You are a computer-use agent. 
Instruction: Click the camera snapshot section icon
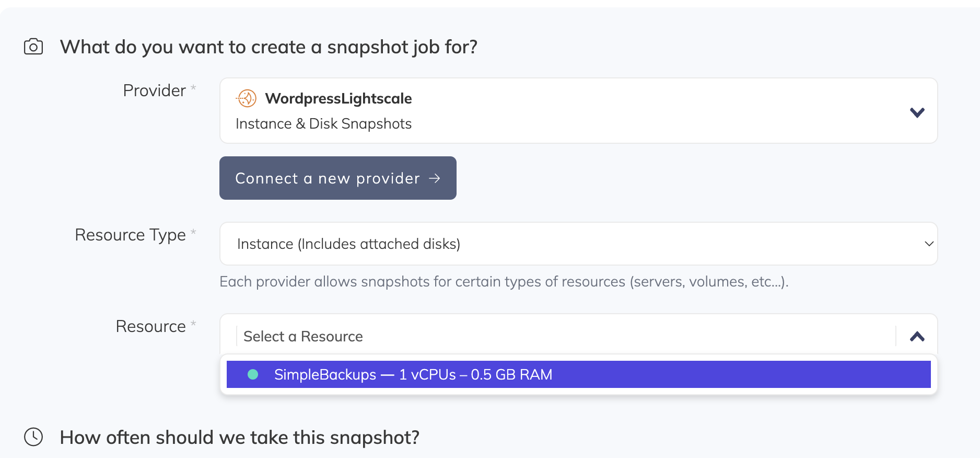coord(33,47)
